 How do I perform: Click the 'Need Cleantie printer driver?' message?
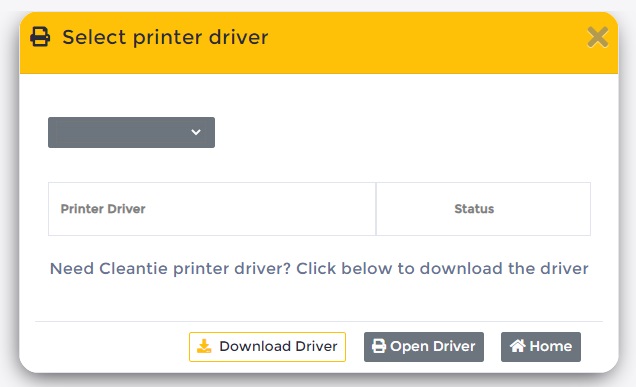pyautogui.click(x=319, y=269)
